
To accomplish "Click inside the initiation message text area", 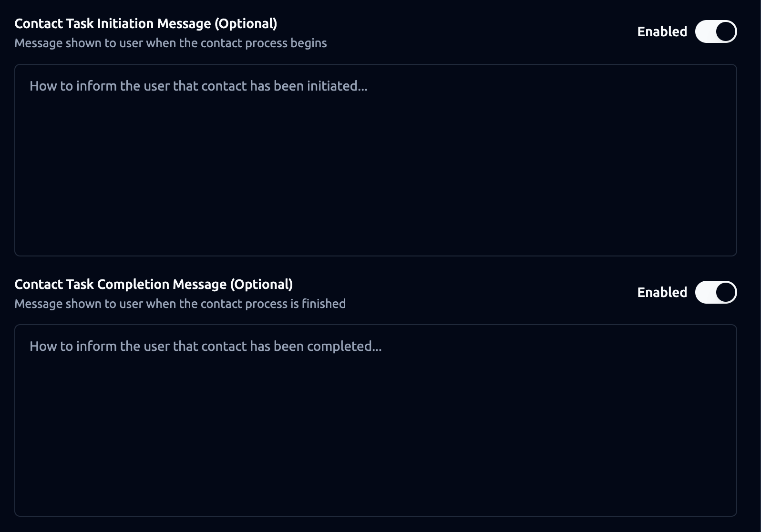I will (375, 160).
